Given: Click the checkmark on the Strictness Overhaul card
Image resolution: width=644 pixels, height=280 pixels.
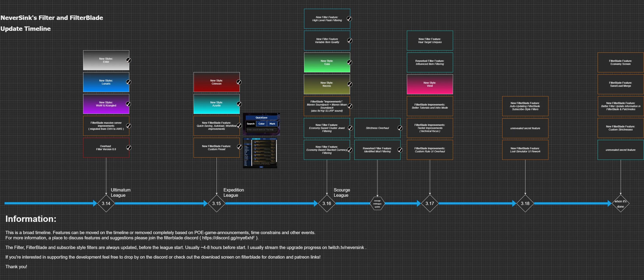Looking at the screenshot, I should click(400, 128).
